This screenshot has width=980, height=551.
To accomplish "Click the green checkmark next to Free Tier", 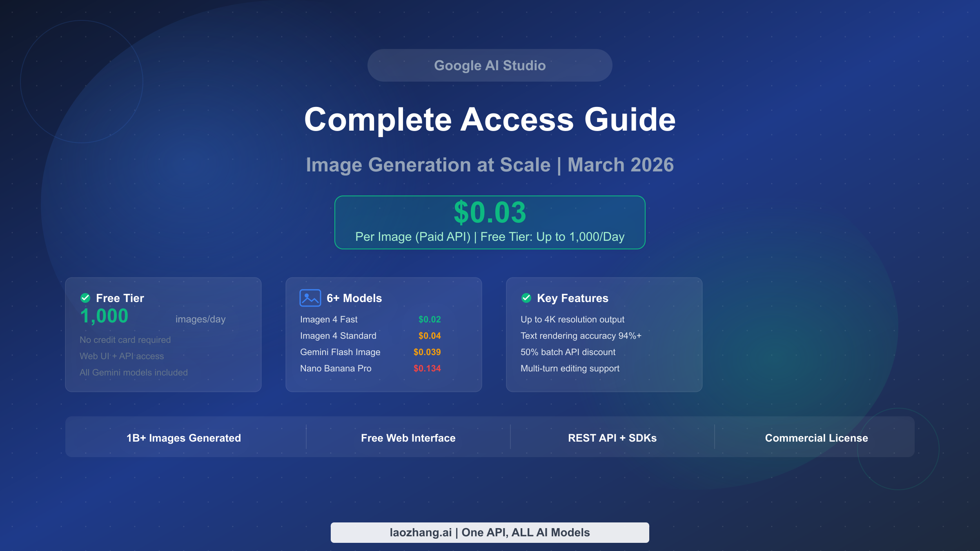I will click(x=85, y=298).
